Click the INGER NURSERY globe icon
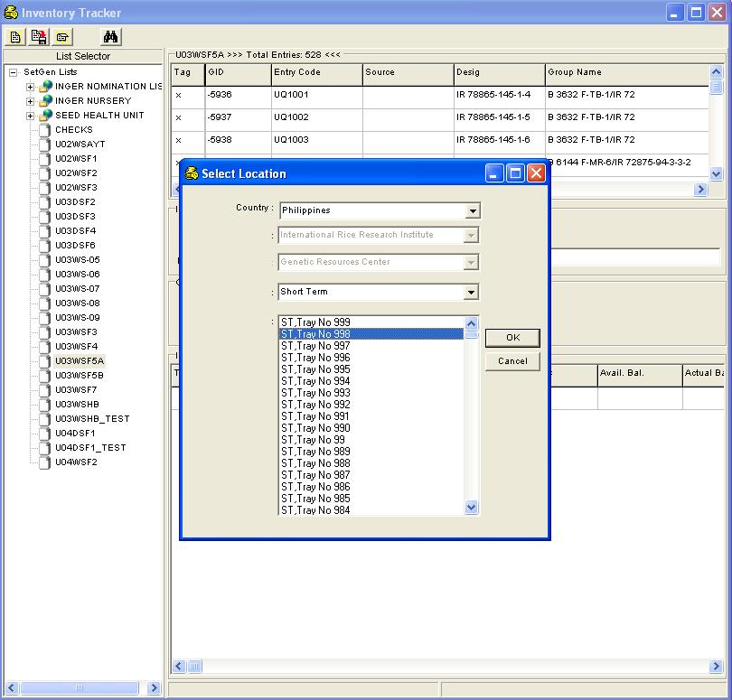The height and width of the screenshot is (700, 732). click(46, 101)
